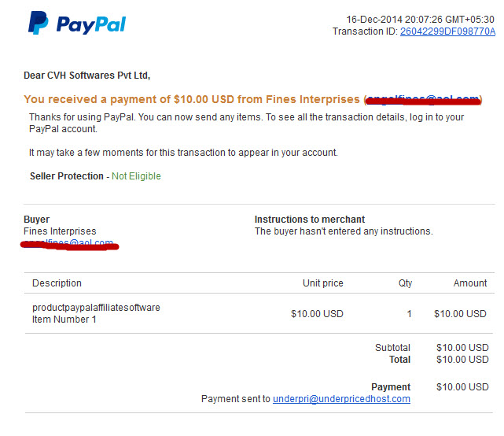
Task: Click the Item Number 1 text
Action: coord(64,320)
